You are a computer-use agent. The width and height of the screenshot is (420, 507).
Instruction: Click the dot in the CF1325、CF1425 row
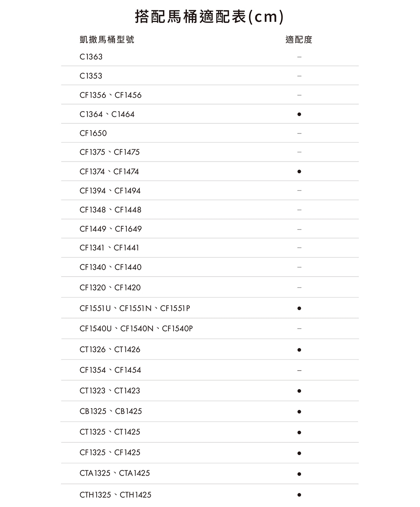[x=299, y=453]
